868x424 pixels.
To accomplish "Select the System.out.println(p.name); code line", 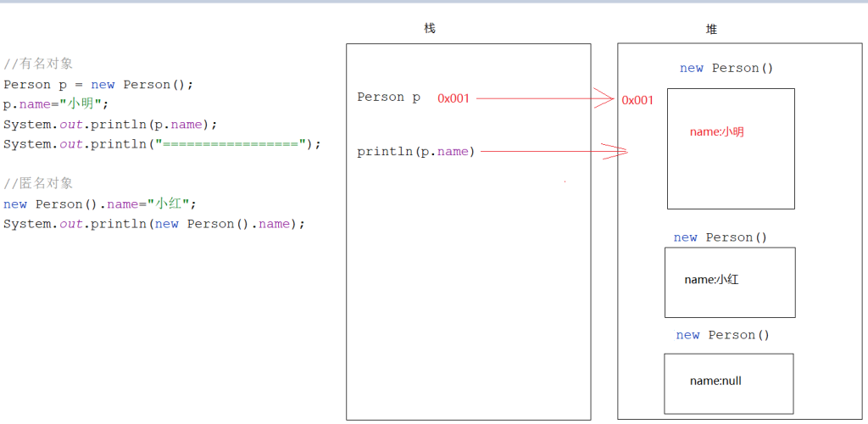I will (110, 125).
